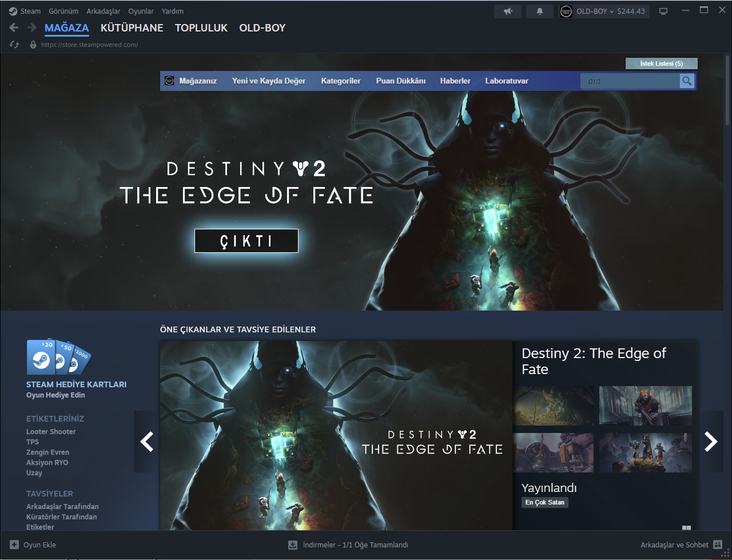The width and height of the screenshot is (732, 560).
Task: Click the Steam logo menu icon
Action: (13, 11)
